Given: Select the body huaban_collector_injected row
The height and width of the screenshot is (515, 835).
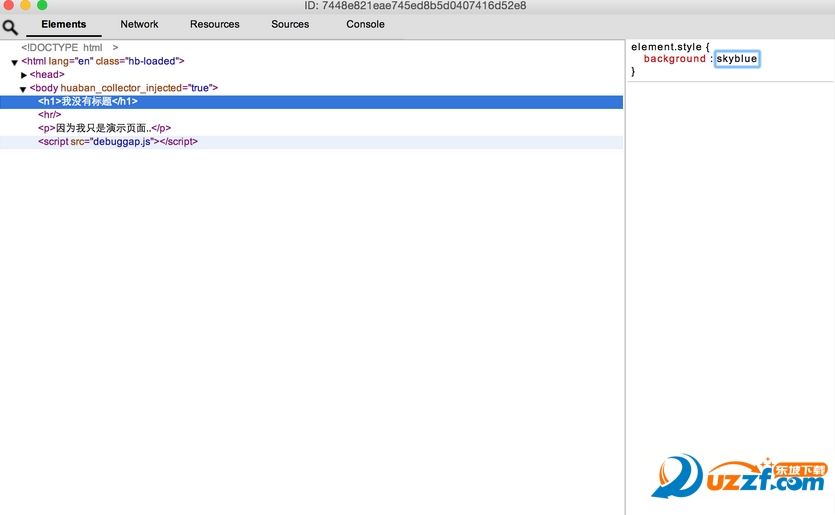Looking at the screenshot, I should coord(312,88).
